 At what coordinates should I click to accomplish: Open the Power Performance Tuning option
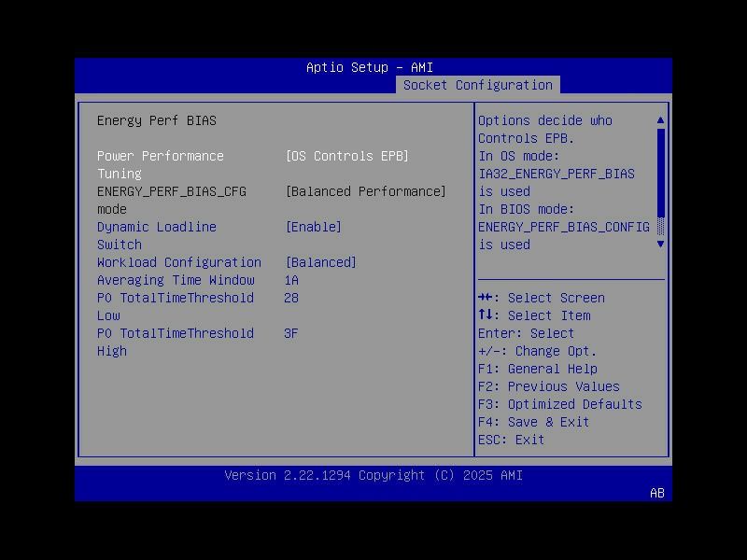pyautogui.click(x=162, y=156)
